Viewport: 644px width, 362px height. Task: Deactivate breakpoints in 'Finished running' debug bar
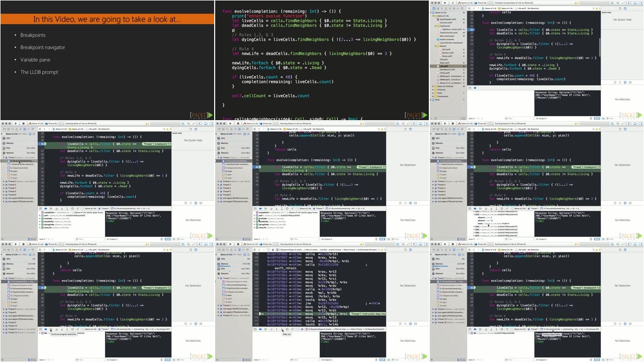pos(475,87)
